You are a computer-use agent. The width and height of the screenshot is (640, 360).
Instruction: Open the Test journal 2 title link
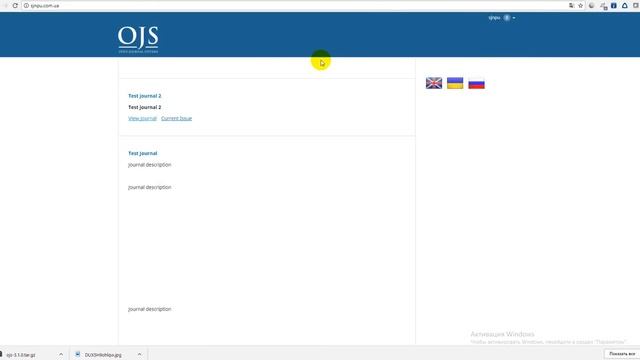144,96
